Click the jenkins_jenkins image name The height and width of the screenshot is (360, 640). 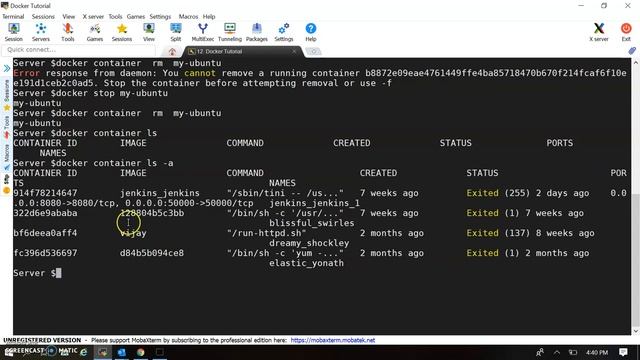pos(160,193)
